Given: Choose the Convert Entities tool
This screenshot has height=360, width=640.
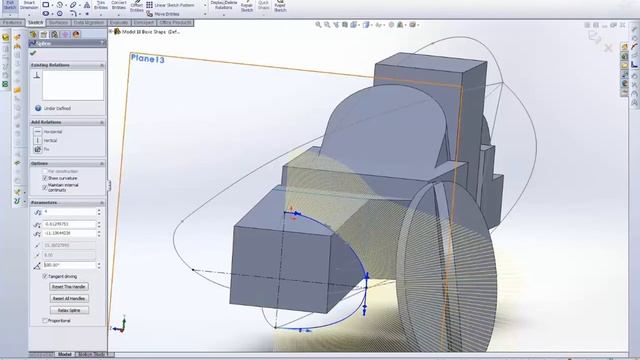Looking at the screenshot, I should point(119,5).
